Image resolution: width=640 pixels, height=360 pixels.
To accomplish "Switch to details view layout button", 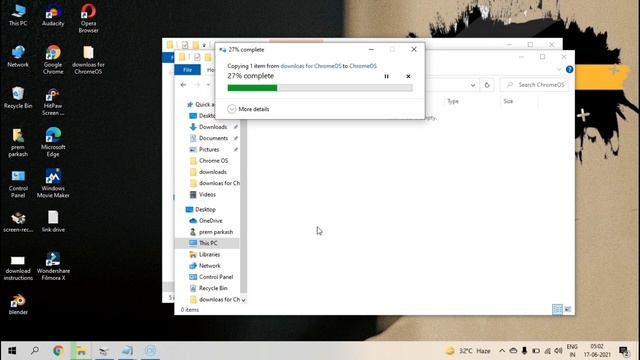I will coord(557,309).
